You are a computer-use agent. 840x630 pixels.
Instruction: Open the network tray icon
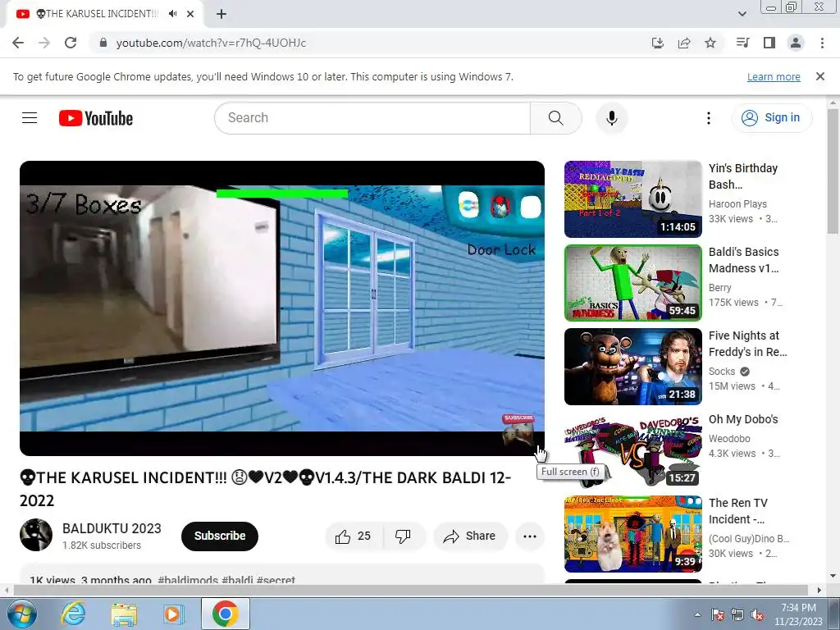(737, 614)
